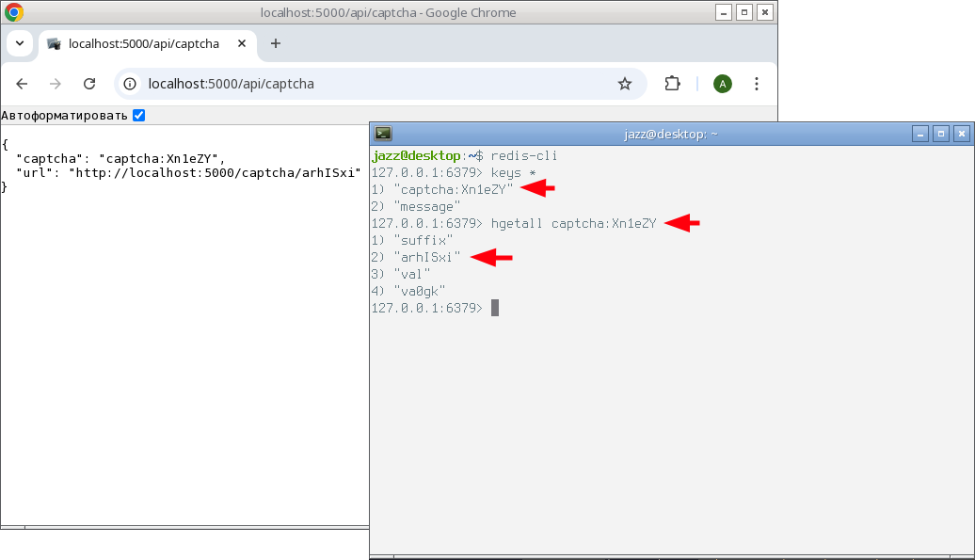Uncheck the Автоформатировать checkbox
Image resolution: width=975 pixels, height=560 pixels.
(139, 115)
